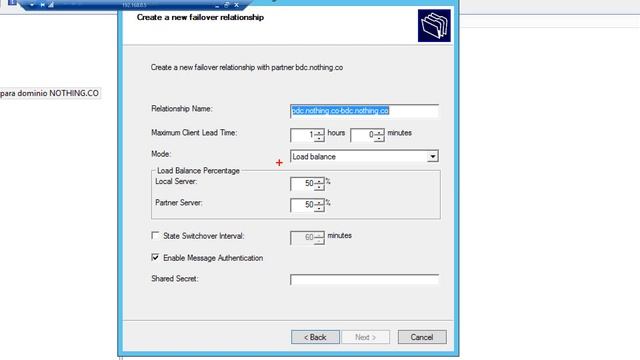This screenshot has height=360, width=640.
Task: Decrease Local Server percentage
Action: point(319,187)
